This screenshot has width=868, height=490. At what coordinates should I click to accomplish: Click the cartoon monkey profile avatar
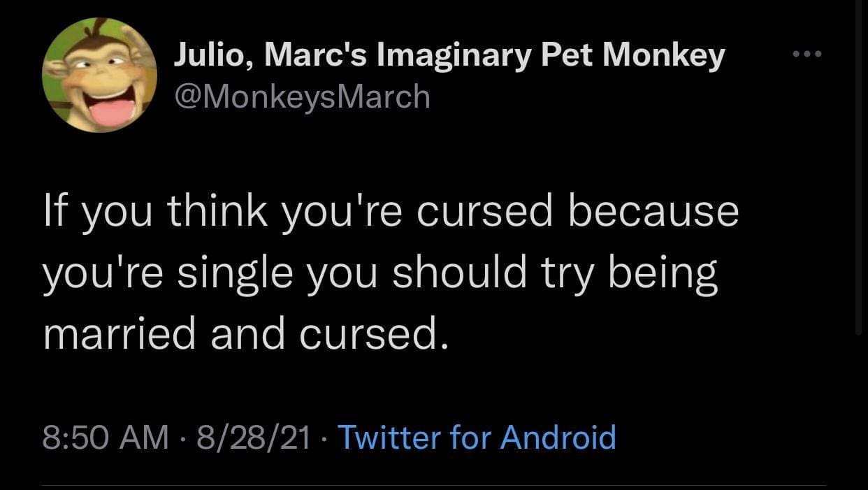coord(98,75)
